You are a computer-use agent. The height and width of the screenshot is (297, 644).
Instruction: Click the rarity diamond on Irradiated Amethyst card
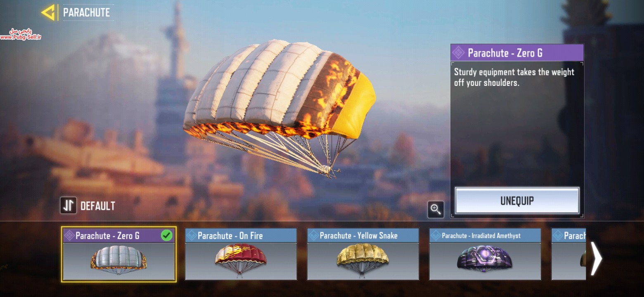436,236
